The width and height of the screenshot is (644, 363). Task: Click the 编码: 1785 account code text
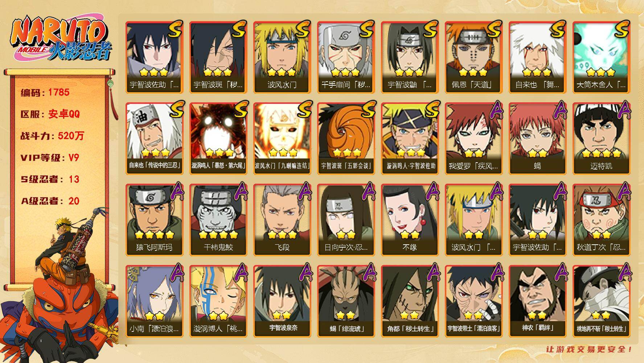(45, 92)
